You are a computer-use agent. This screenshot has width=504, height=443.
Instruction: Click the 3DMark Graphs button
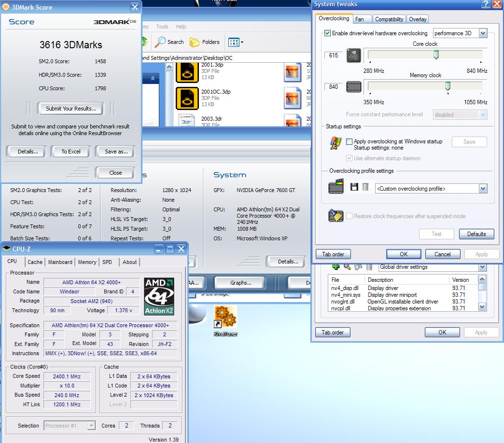241,283
